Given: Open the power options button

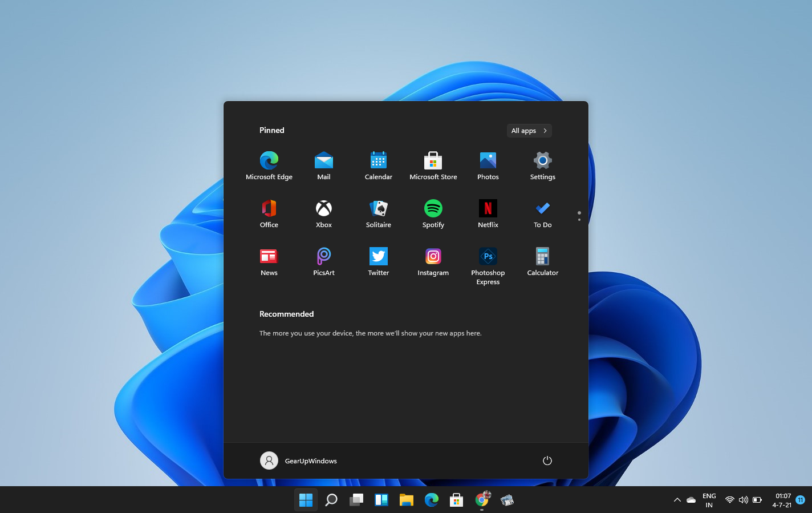Looking at the screenshot, I should (x=547, y=461).
